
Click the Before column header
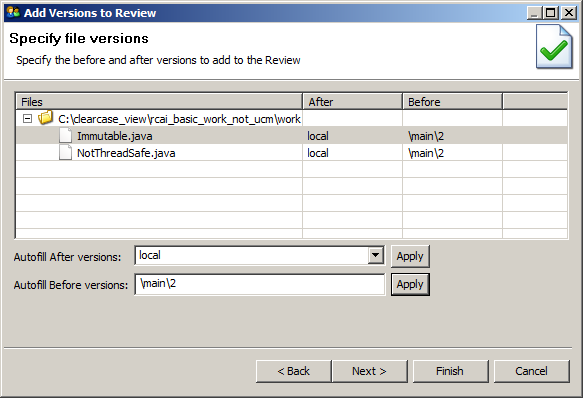pyautogui.click(x=452, y=102)
